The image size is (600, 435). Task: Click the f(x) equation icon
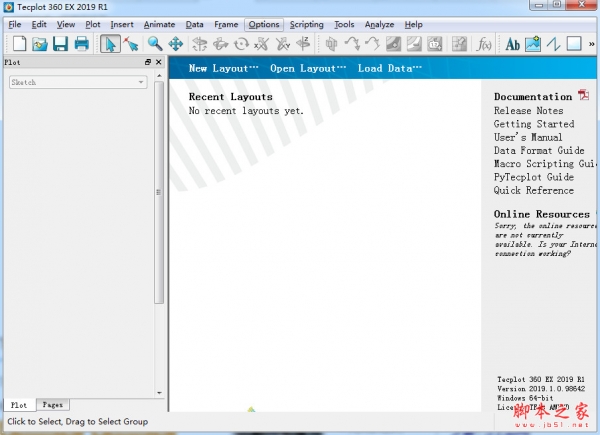tap(485, 43)
